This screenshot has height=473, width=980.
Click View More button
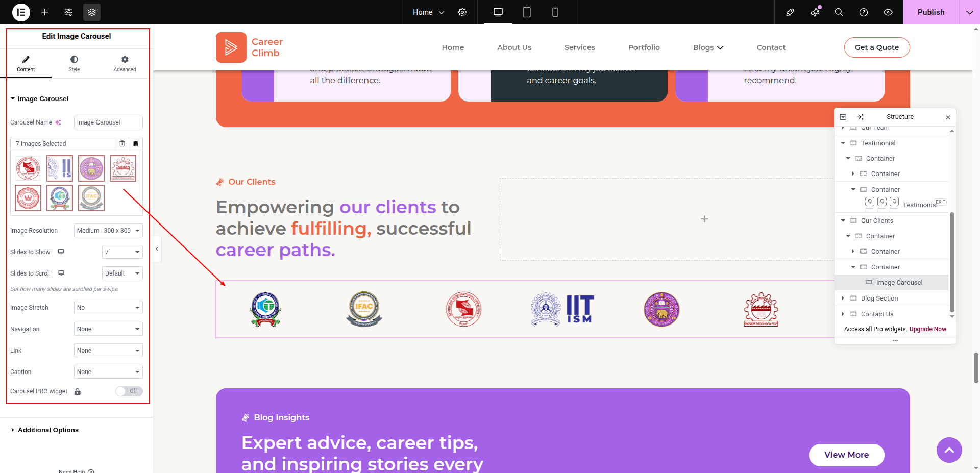click(846, 455)
